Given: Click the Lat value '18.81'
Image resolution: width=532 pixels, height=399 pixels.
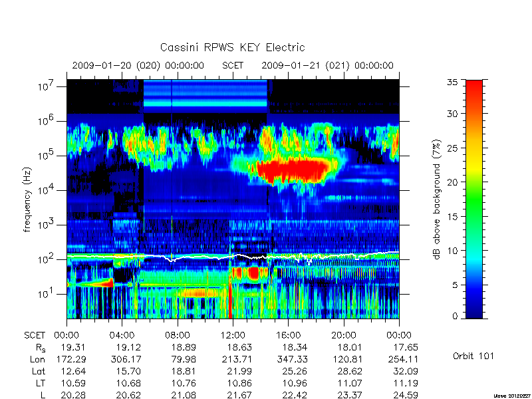Looking at the screenshot, I should (x=184, y=371).
